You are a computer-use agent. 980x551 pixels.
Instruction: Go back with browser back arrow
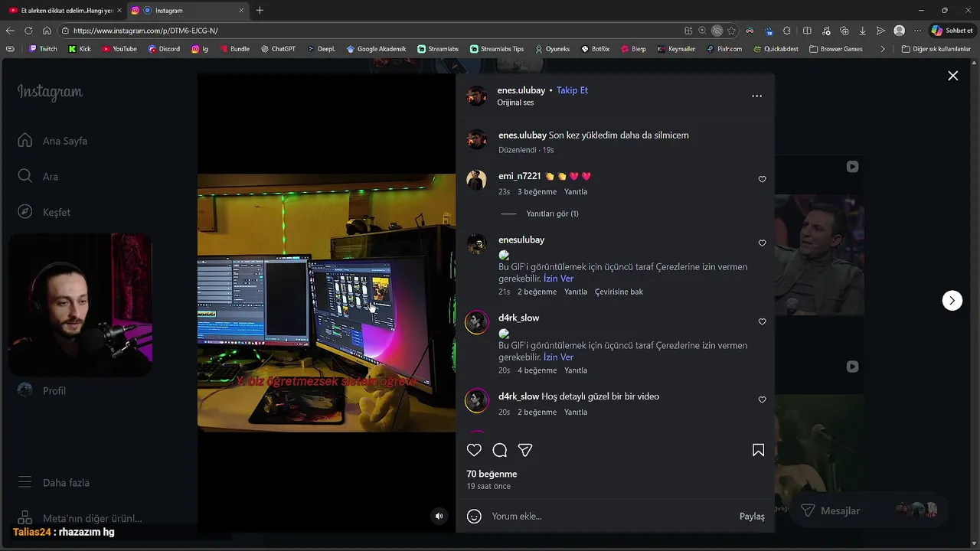pyautogui.click(x=10, y=31)
